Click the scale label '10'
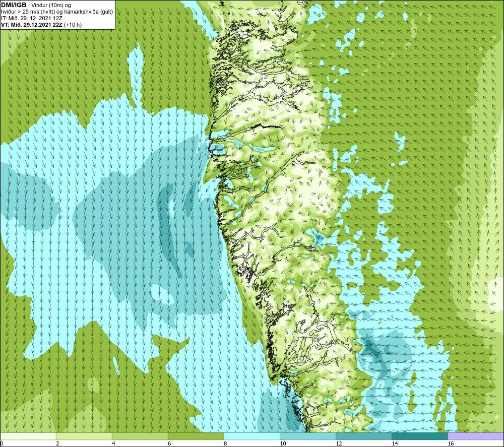Screen dimensions: 504x447 click(x=283, y=444)
